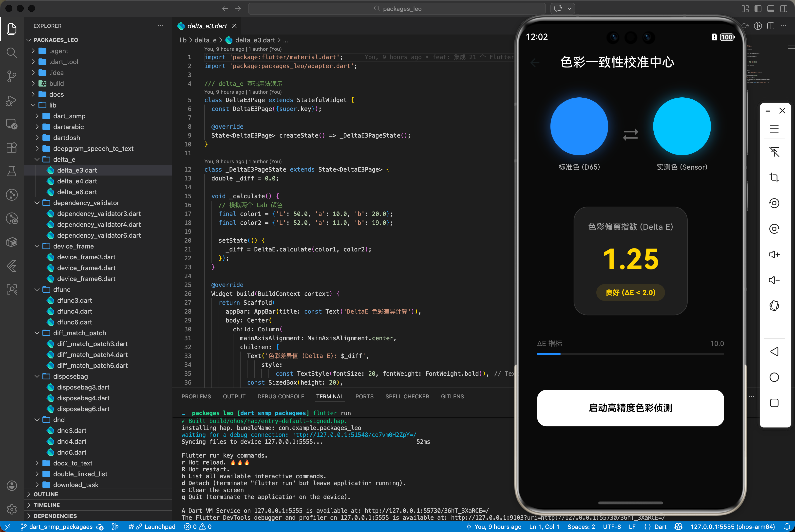The height and width of the screenshot is (532, 795).
Task: Open the Extensions view icon
Action: [12, 148]
